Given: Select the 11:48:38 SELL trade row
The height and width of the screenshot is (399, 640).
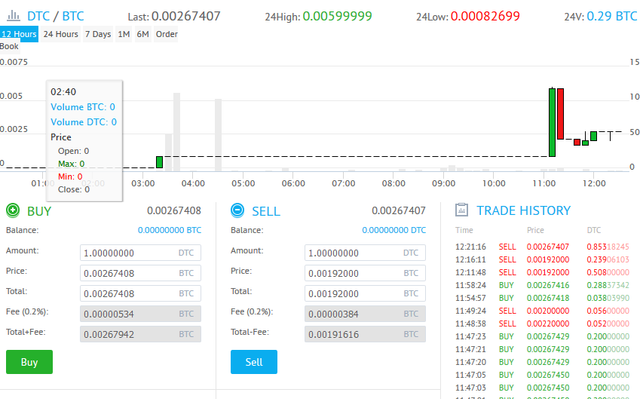Looking at the screenshot, I should point(542,324).
